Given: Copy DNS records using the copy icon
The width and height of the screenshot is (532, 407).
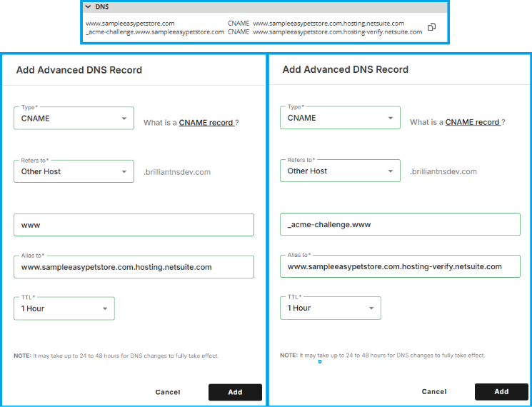Looking at the screenshot, I should pyautogui.click(x=431, y=27).
